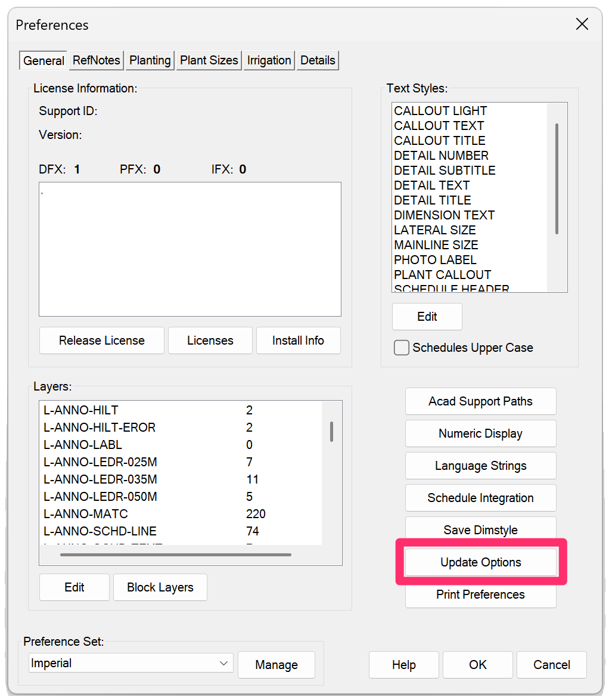Click the Block Layers button

160,587
